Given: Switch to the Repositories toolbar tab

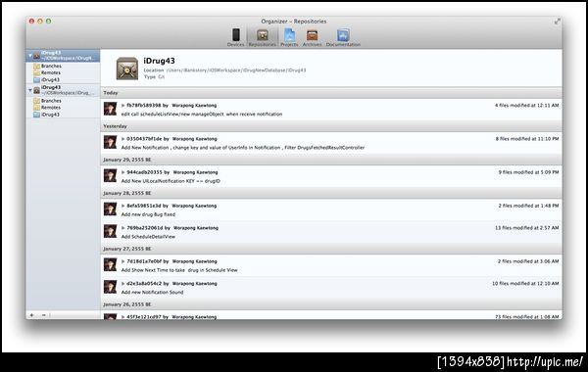Looking at the screenshot, I should [262, 37].
